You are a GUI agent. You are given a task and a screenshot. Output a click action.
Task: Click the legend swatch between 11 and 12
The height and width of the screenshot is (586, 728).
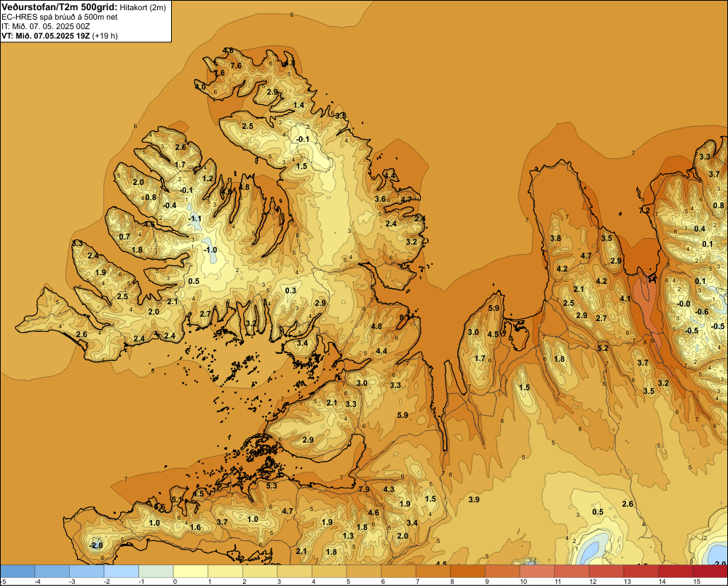coord(572,571)
